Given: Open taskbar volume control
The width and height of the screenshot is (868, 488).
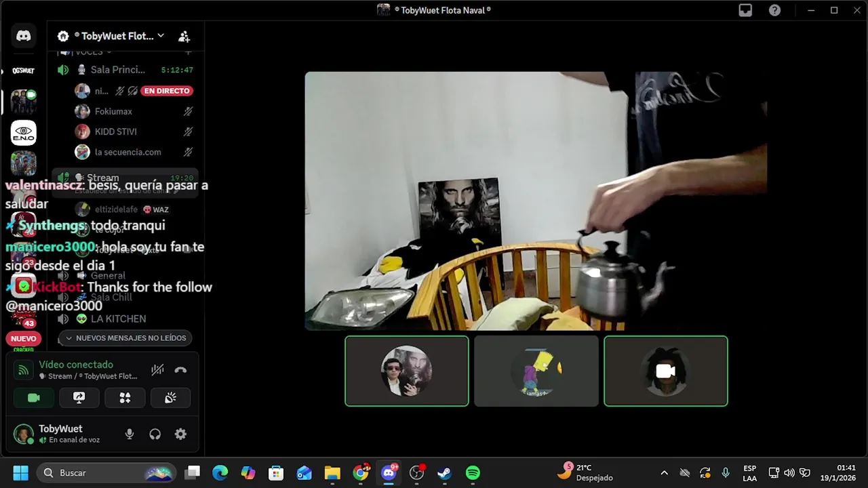Looking at the screenshot, I should pos(789,472).
